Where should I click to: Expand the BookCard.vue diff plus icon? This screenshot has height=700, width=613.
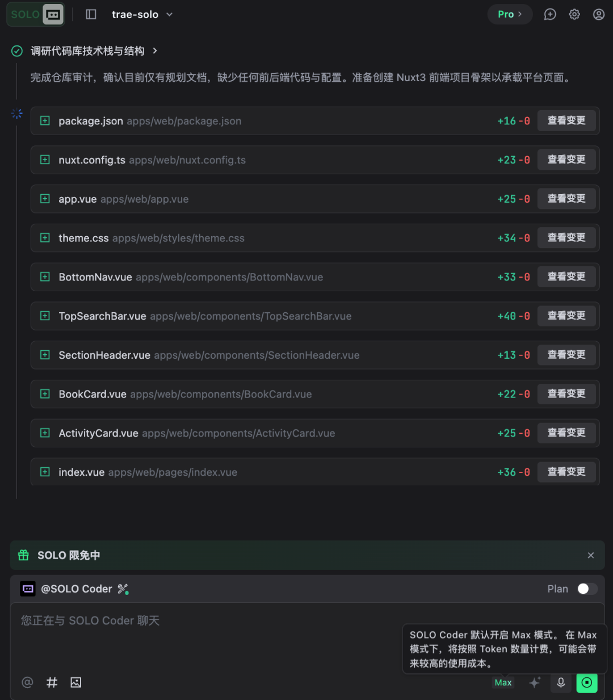(45, 394)
